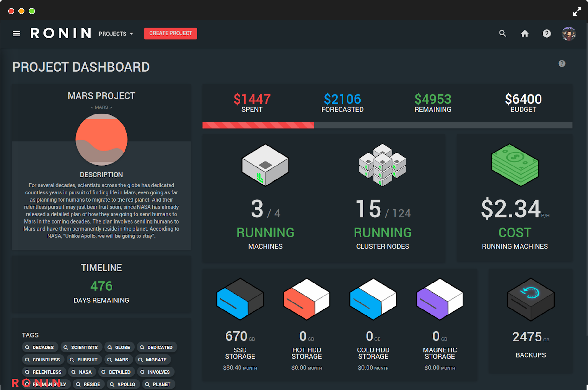
Task: Select the running machines cube icon
Action: coord(265,165)
